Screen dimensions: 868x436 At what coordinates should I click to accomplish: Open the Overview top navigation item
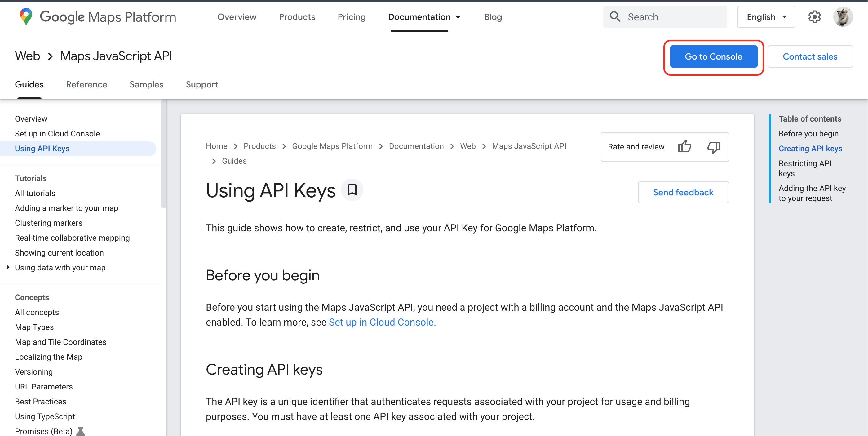pos(237,17)
